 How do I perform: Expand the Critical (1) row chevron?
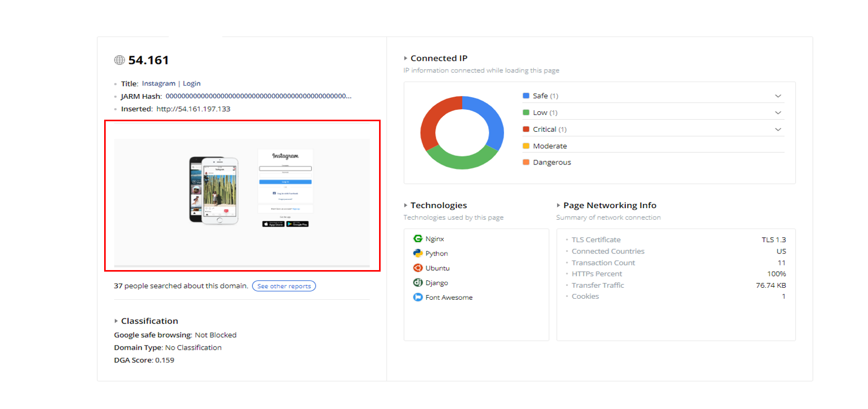coord(778,129)
